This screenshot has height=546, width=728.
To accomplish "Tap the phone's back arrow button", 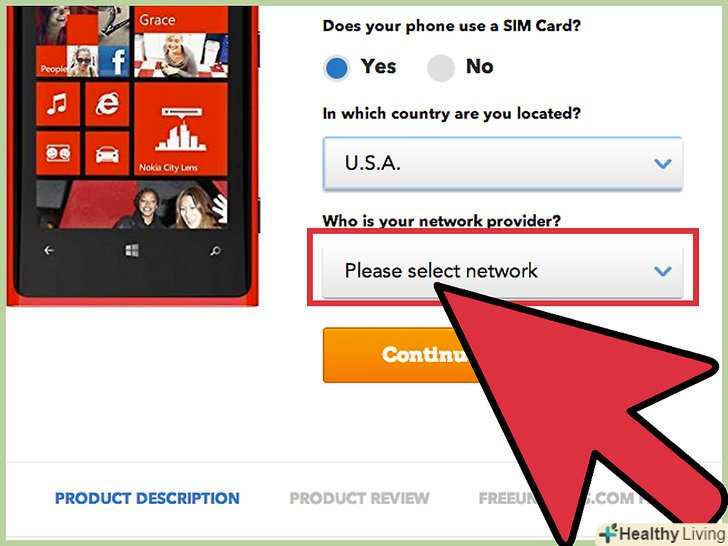I will (49, 251).
